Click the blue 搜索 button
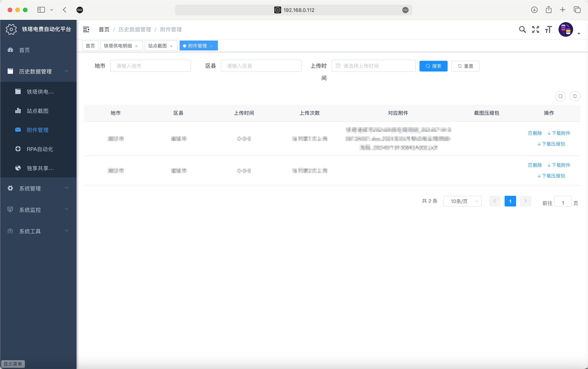 433,66
